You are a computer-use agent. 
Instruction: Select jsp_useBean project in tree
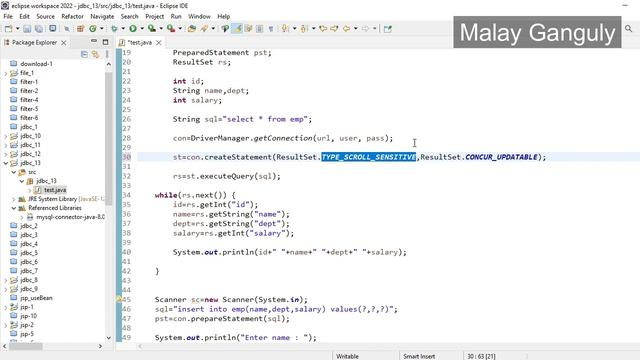36,298
